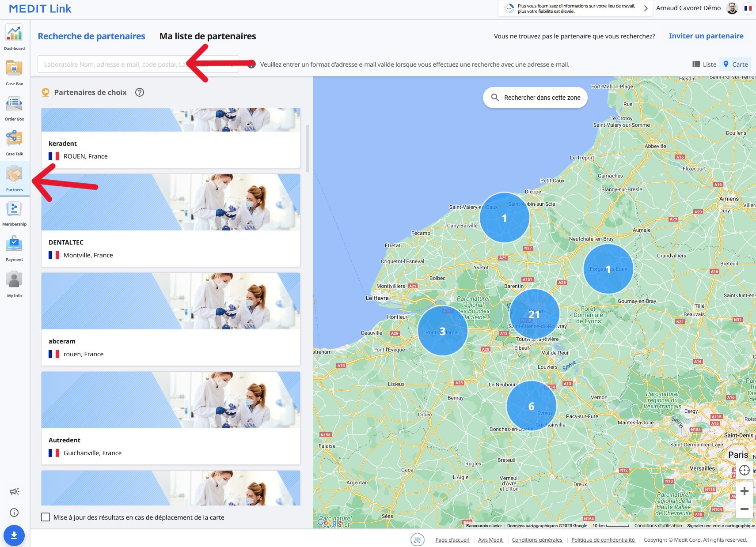Screen dimensions: 756x547
Task: Open the Avis Medit footer link
Action: (490, 539)
